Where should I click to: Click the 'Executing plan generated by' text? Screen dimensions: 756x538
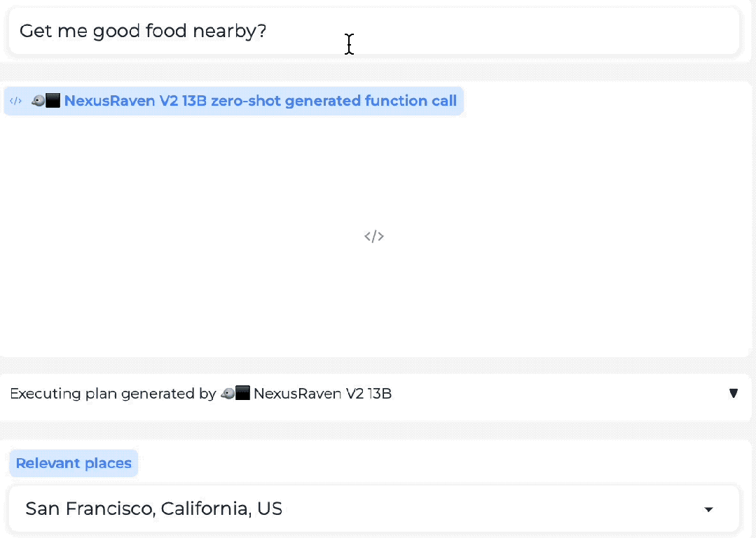(x=113, y=394)
